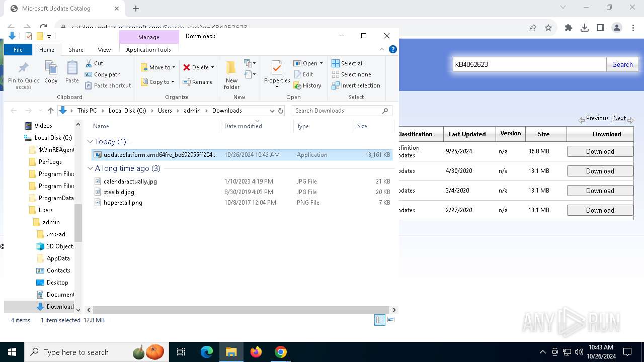Click the Edit ribbon command
The image size is (644, 362).
point(303,74)
